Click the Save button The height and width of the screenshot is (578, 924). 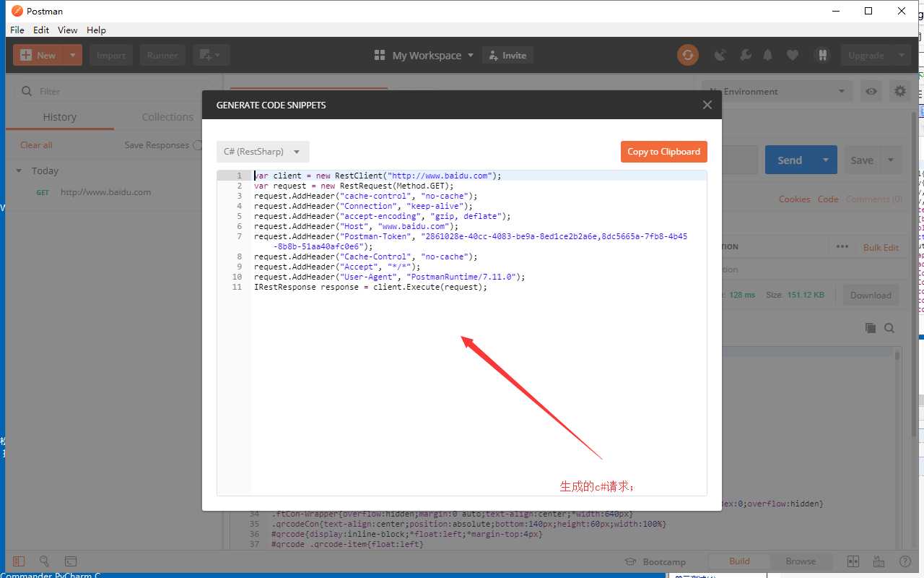pos(862,160)
